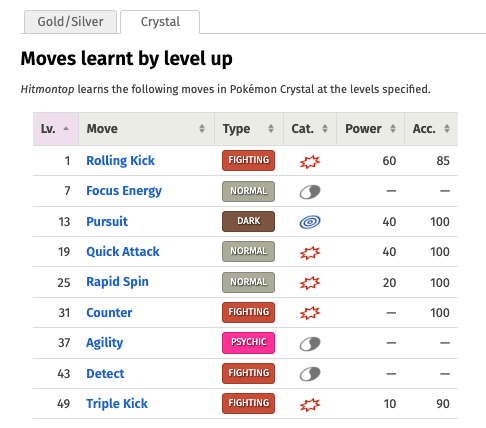This screenshot has width=486, height=428.
Task: Click the special category icon for Pursuit
Action: [310, 222]
